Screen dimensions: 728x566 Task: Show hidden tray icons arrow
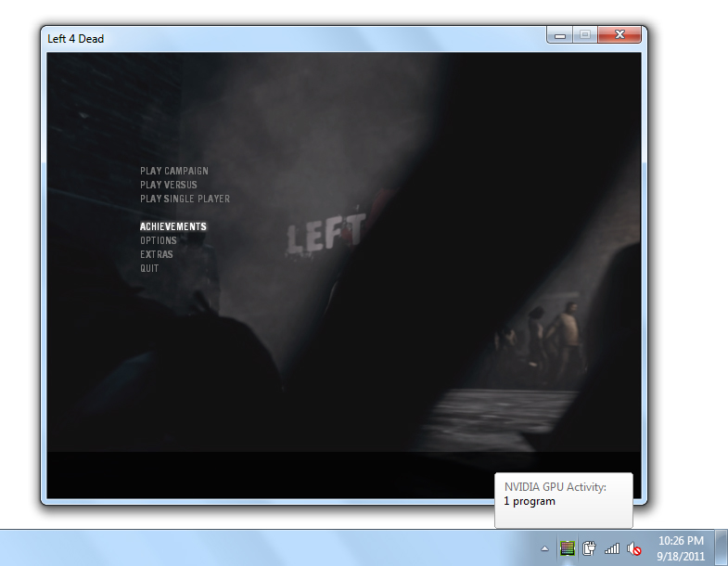click(x=545, y=548)
